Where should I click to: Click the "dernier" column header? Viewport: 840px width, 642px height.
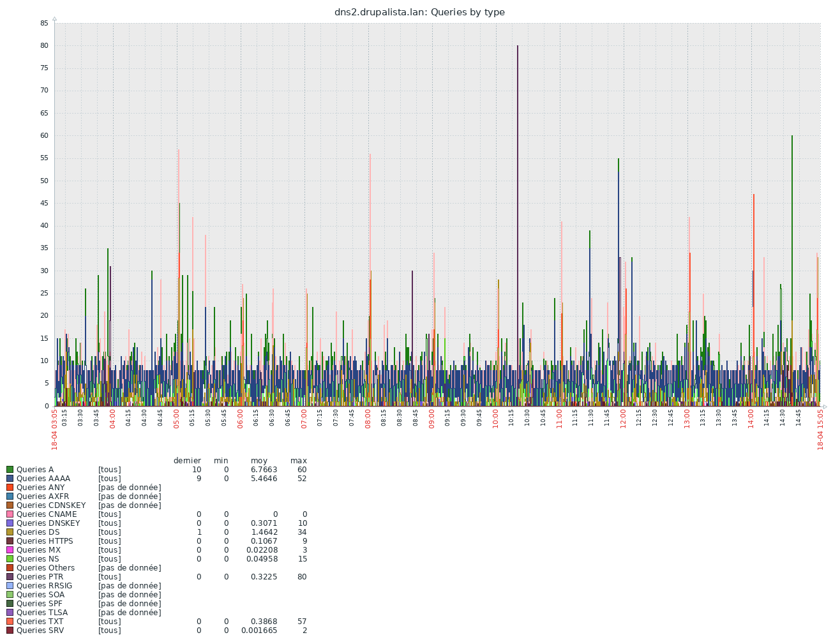pyautogui.click(x=187, y=461)
